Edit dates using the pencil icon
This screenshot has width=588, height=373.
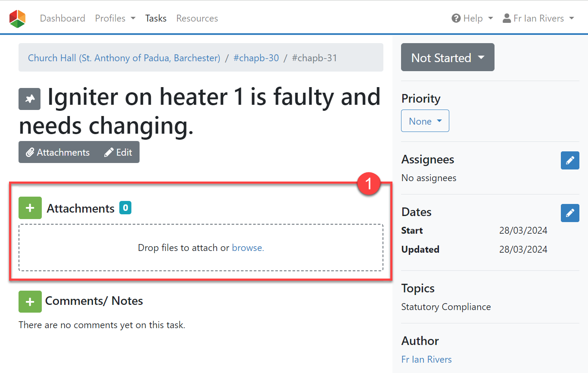[x=570, y=213]
